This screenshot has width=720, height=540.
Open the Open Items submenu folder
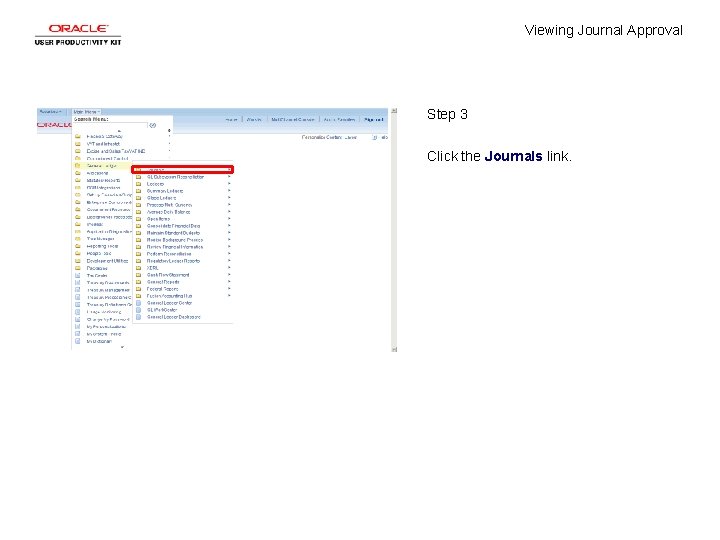click(x=158, y=219)
